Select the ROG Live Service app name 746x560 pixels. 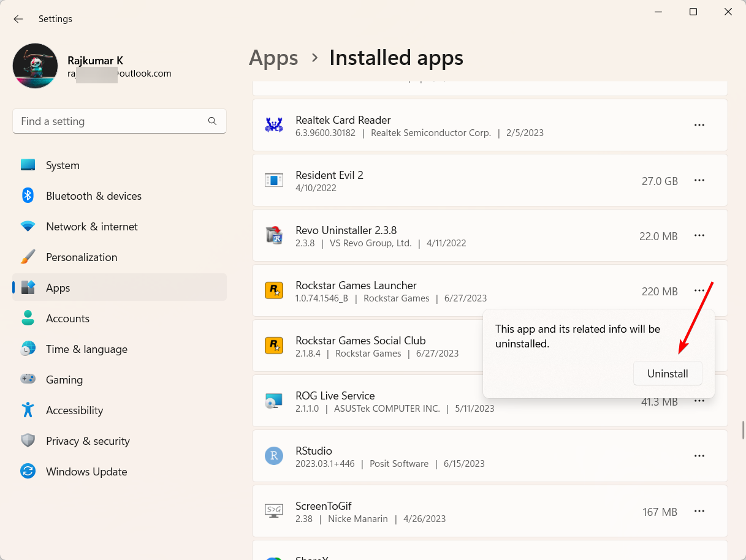pyautogui.click(x=335, y=396)
